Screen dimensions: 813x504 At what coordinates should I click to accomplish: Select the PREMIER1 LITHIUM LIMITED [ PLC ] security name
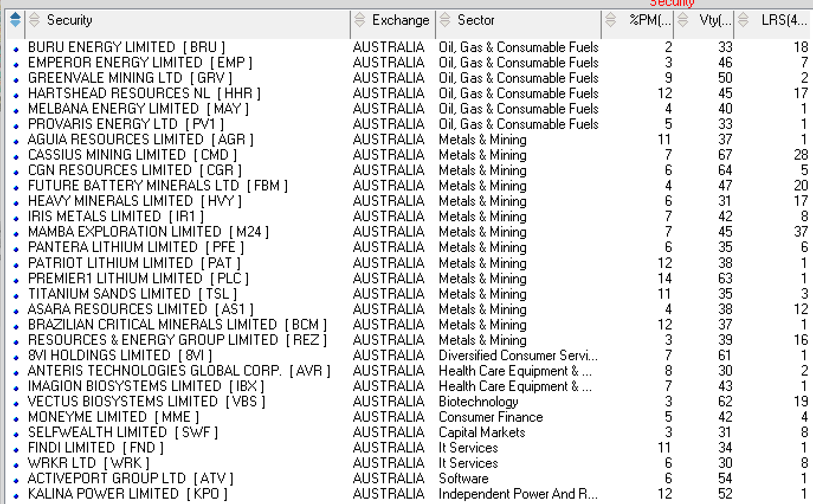coord(138,278)
